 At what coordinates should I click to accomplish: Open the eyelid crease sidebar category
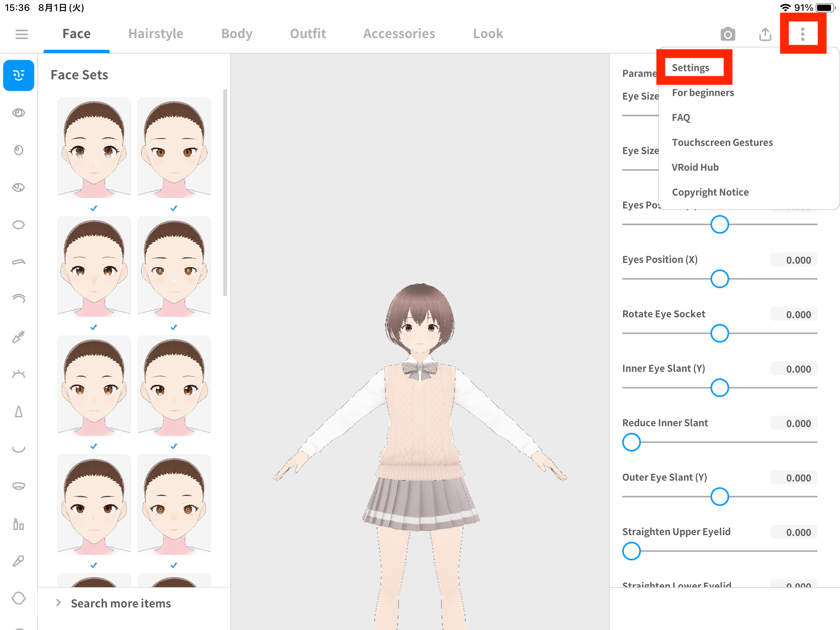pyautogui.click(x=19, y=299)
